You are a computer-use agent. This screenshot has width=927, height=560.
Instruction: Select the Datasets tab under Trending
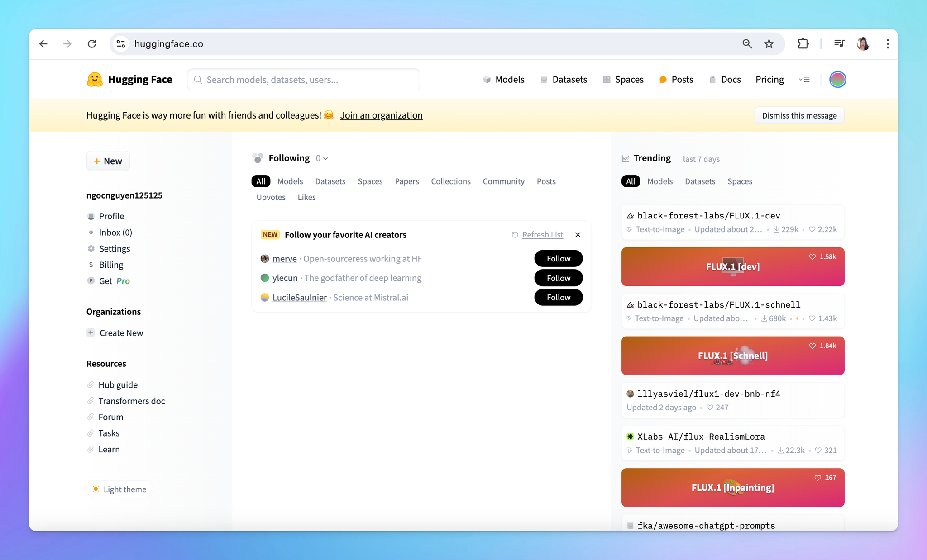coord(700,181)
